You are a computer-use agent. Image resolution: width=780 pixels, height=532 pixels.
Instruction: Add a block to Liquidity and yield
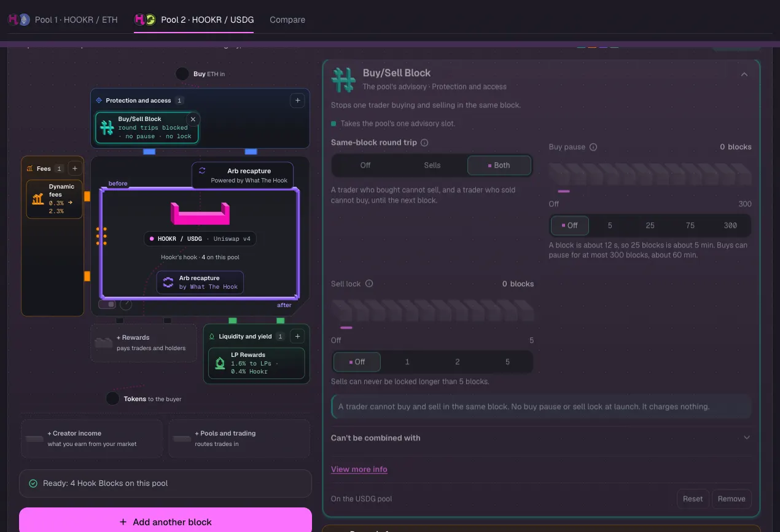297,336
